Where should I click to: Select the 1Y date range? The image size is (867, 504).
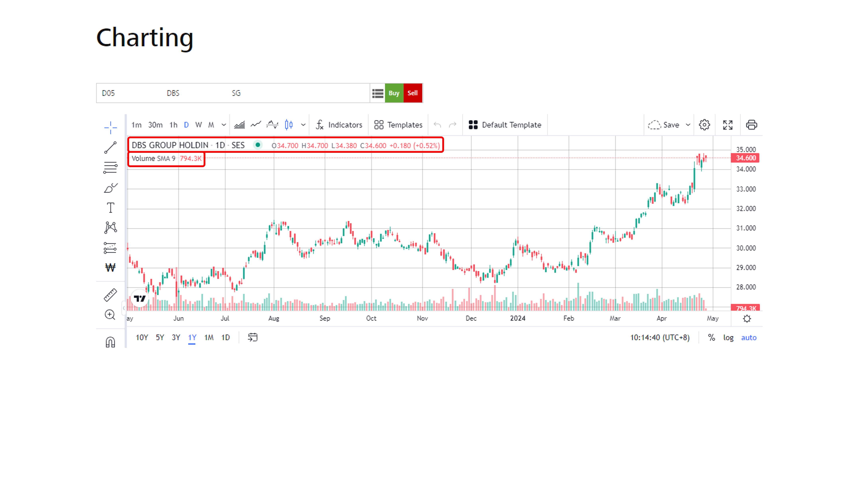coord(192,337)
